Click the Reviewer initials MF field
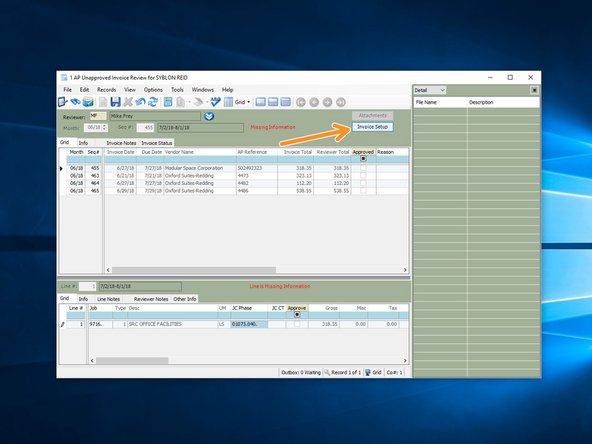The height and width of the screenshot is (444, 592). (98, 116)
